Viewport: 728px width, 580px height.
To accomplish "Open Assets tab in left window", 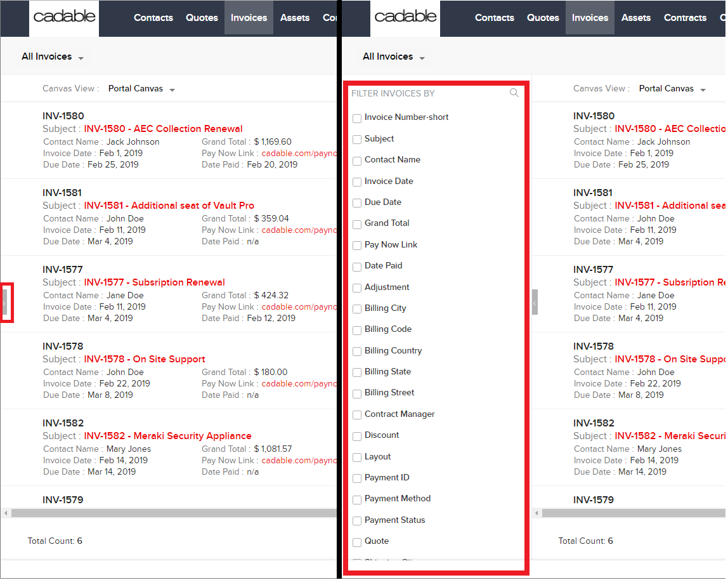I will (295, 18).
